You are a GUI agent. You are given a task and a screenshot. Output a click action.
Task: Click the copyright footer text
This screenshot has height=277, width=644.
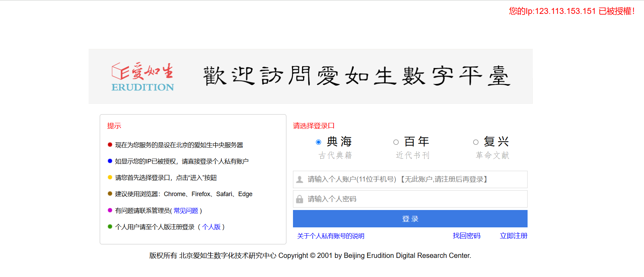click(x=310, y=255)
